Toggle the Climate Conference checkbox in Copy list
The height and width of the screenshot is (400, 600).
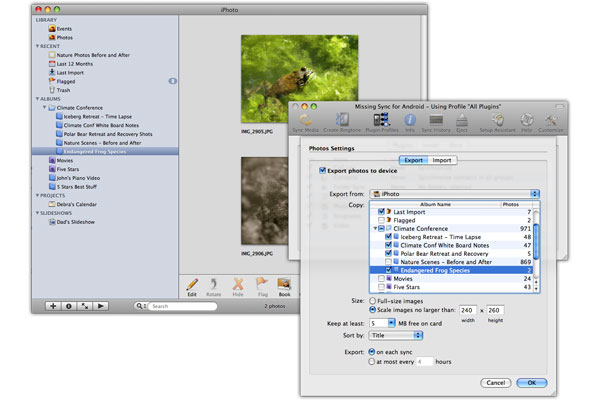[x=382, y=229]
